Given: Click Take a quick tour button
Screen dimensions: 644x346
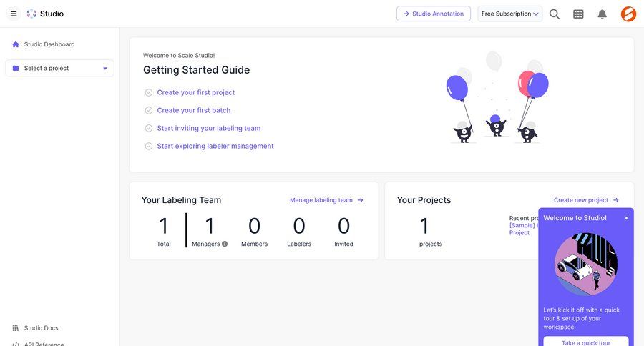Looking at the screenshot, I should [585, 342].
